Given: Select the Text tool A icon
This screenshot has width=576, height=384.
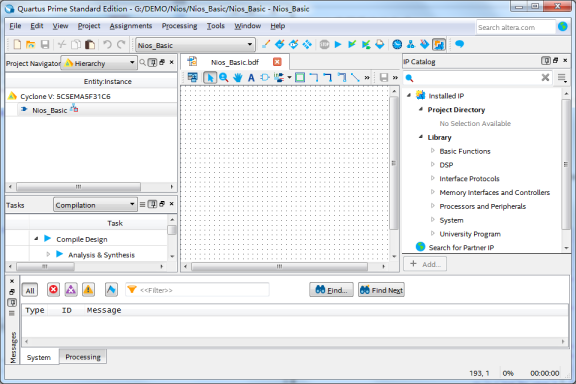Looking at the screenshot, I should 251,78.
